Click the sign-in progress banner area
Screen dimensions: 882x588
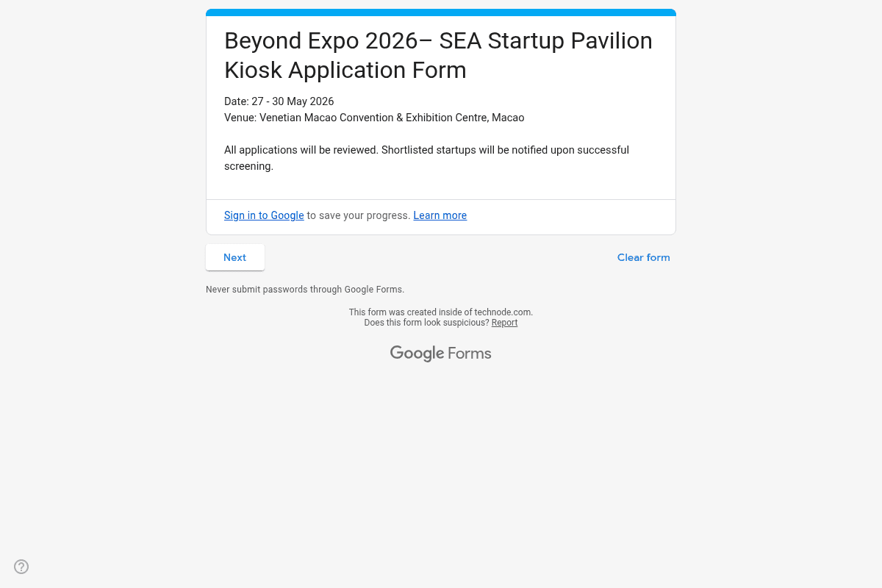441,217
